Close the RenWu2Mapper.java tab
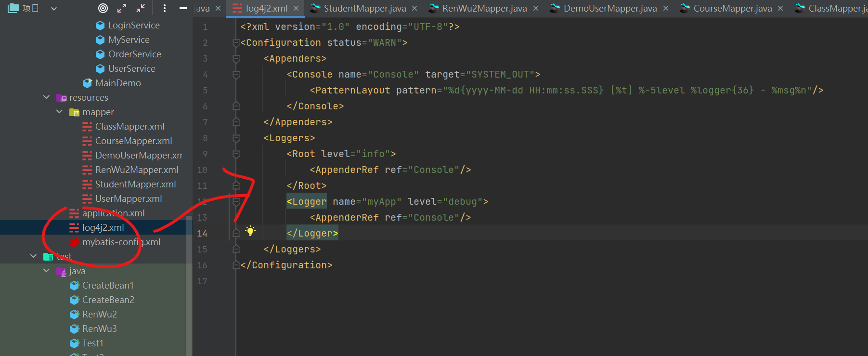The height and width of the screenshot is (356, 868). point(536,8)
